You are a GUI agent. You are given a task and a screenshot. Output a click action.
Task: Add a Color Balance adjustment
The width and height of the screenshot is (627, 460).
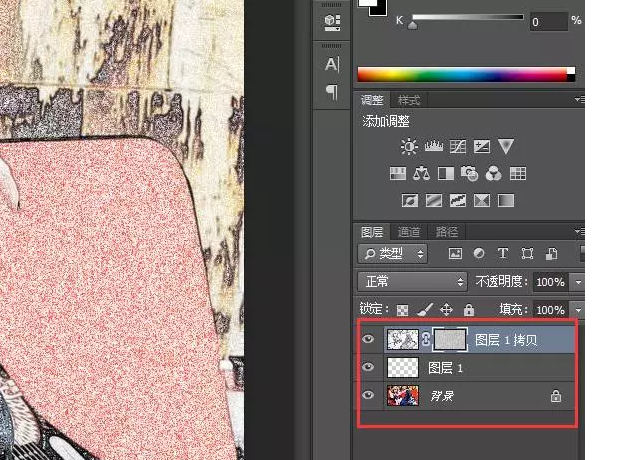[x=421, y=174]
